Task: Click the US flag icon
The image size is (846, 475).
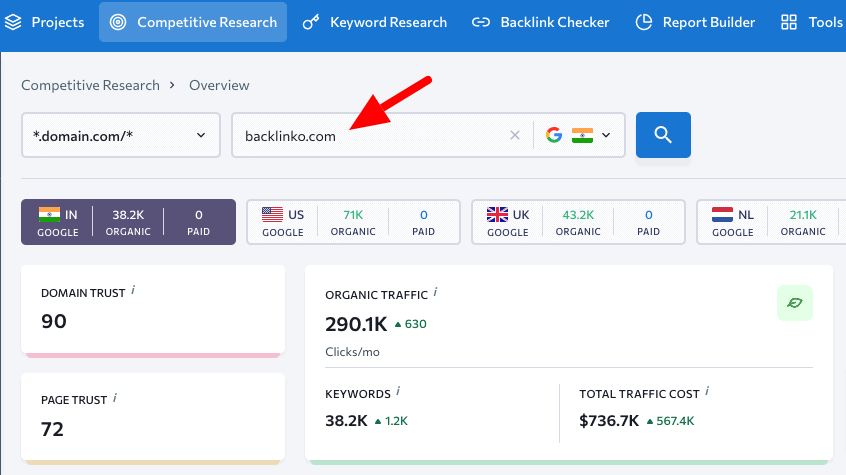Action: coord(272,214)
